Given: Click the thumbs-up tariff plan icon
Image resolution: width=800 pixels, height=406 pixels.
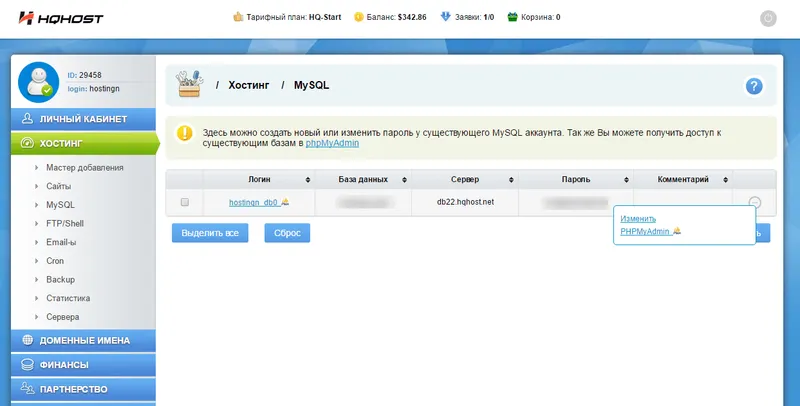Looking at the screenshot, I should pyautogui.click(x=238, y=17).
